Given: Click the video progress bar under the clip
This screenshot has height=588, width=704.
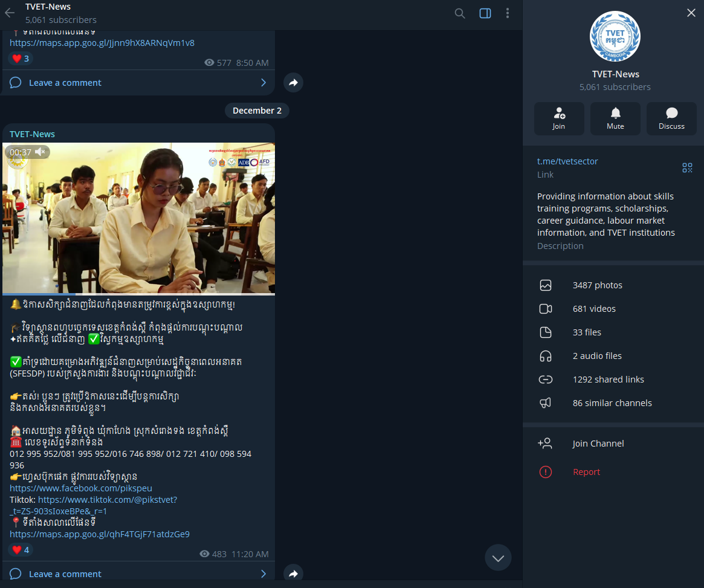Looking at the screenshot, I should pos(138,294).
